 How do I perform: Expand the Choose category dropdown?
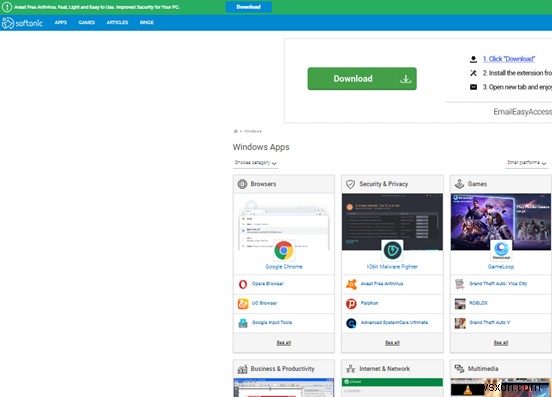[x=256, y=163]
